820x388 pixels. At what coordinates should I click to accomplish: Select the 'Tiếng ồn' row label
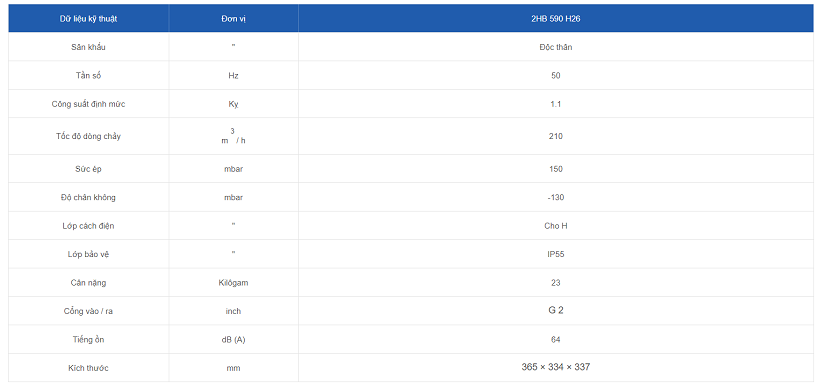(x=88, y=340)
